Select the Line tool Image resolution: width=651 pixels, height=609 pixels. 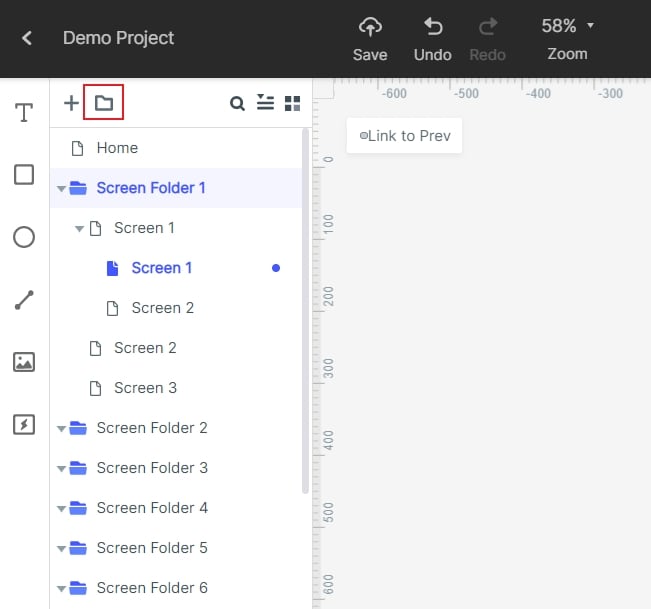[x=24, y=300]
